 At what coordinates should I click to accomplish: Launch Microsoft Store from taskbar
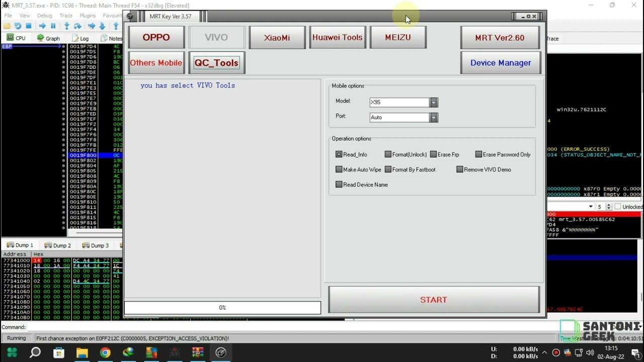point(58,352)
